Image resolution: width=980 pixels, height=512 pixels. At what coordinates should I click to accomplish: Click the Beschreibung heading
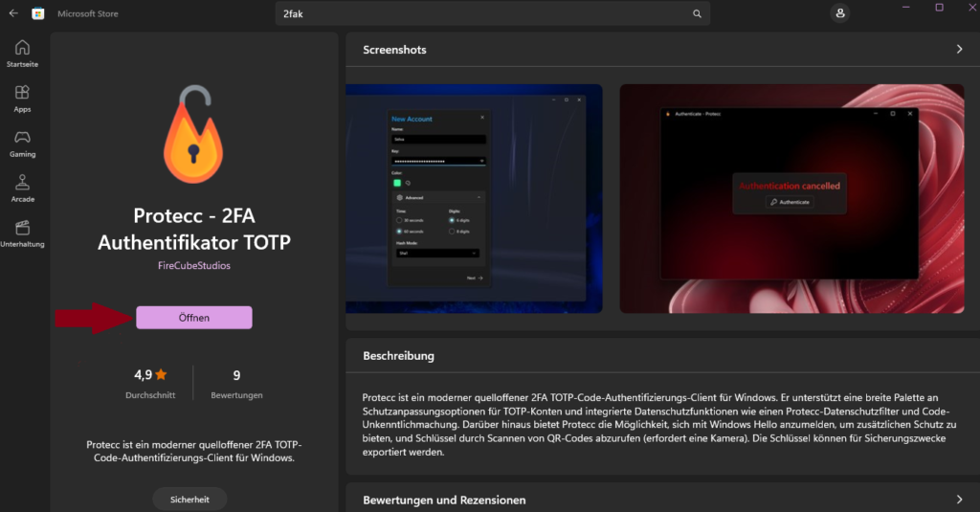click(399, 356)
